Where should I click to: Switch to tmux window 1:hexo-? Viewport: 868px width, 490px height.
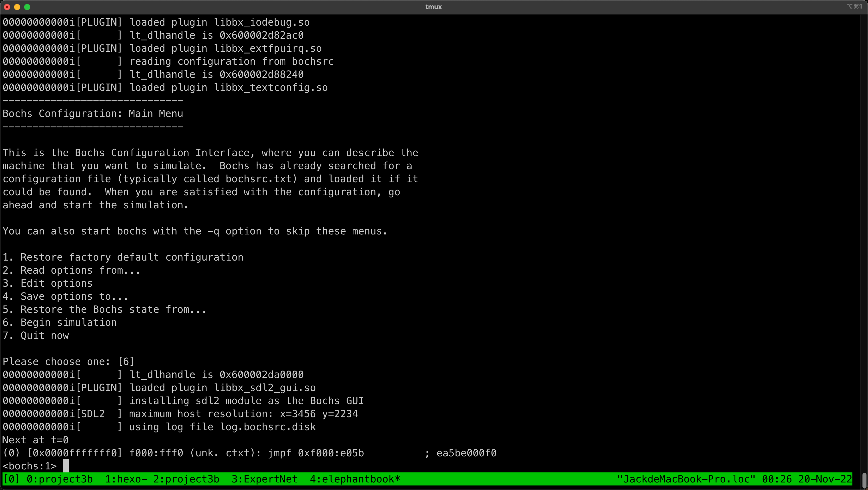126,479
